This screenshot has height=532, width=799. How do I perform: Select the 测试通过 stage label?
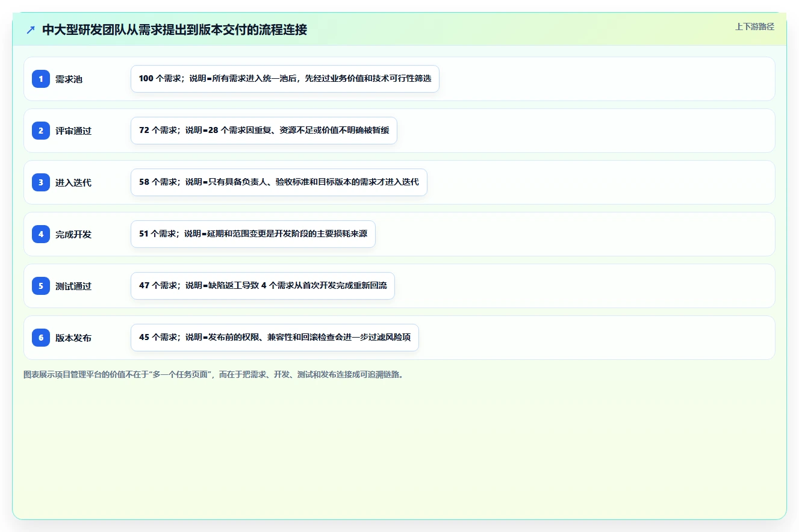tap(73, 286)
